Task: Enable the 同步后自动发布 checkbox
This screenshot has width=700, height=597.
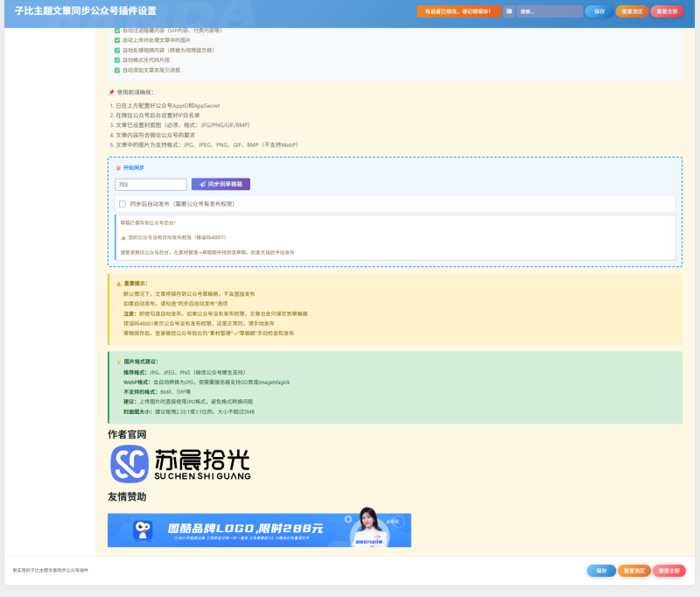Action: [x=121, y=203]
